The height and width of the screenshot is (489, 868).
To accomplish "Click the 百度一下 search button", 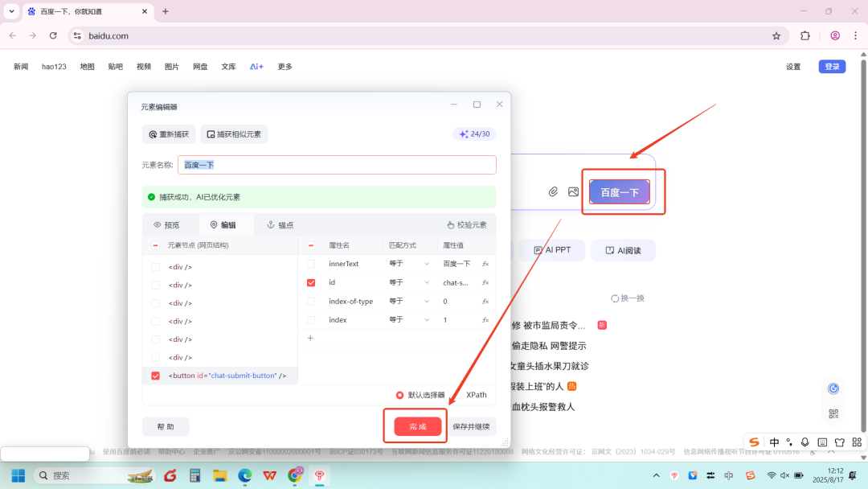I will [620, 192].
